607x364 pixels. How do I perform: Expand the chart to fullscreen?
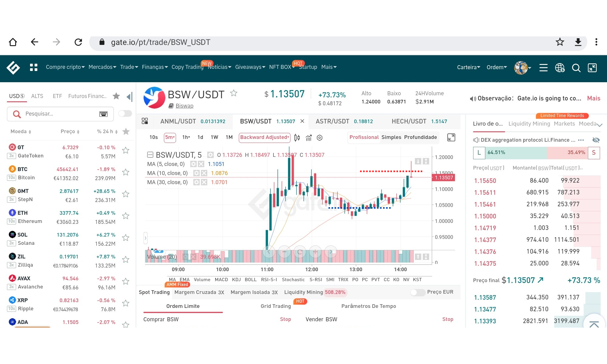[x=451, y=137]
